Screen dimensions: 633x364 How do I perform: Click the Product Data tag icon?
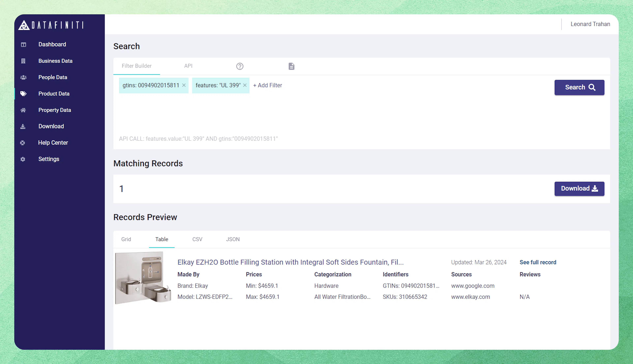point(23,94)
